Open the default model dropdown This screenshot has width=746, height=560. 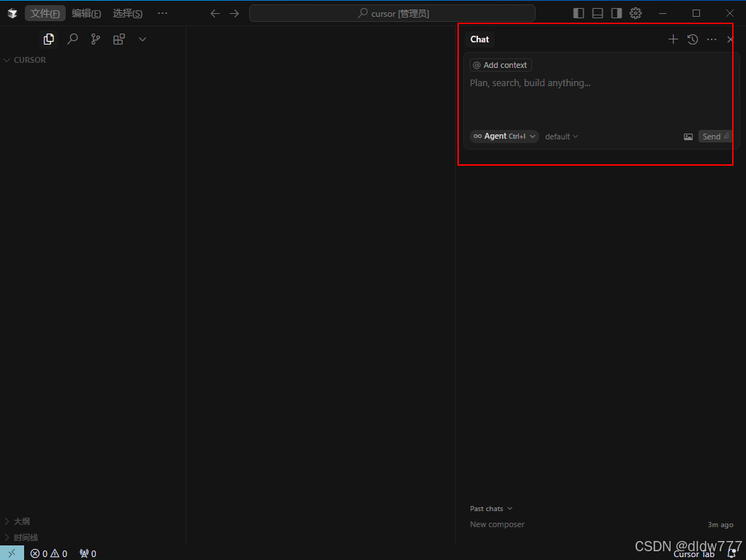tap(561, 137)
